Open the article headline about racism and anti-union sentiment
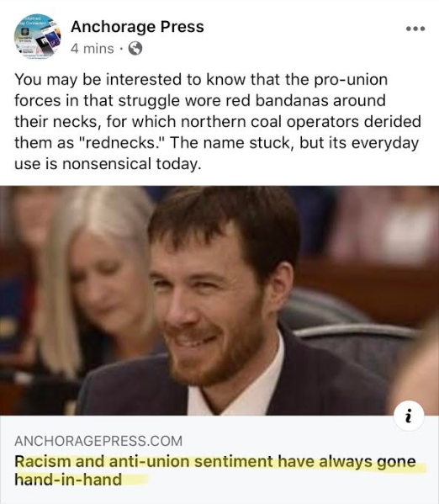 [x=215, y=470]
